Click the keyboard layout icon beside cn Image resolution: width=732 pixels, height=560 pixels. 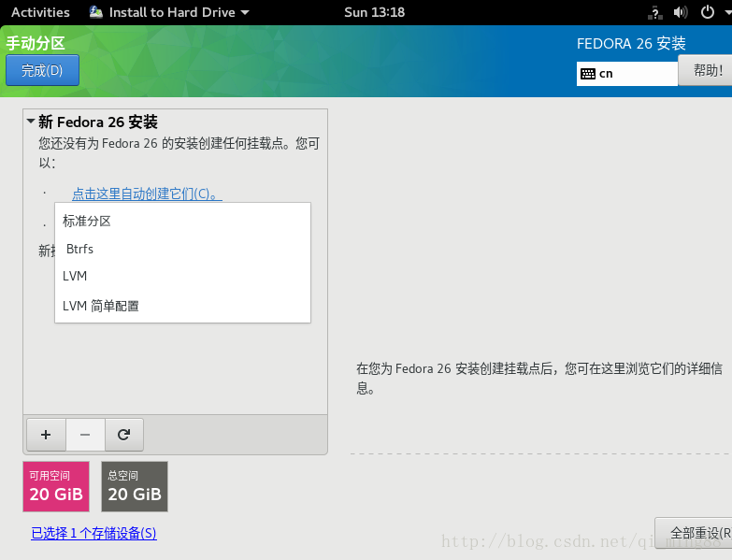[x=588, y=74]
